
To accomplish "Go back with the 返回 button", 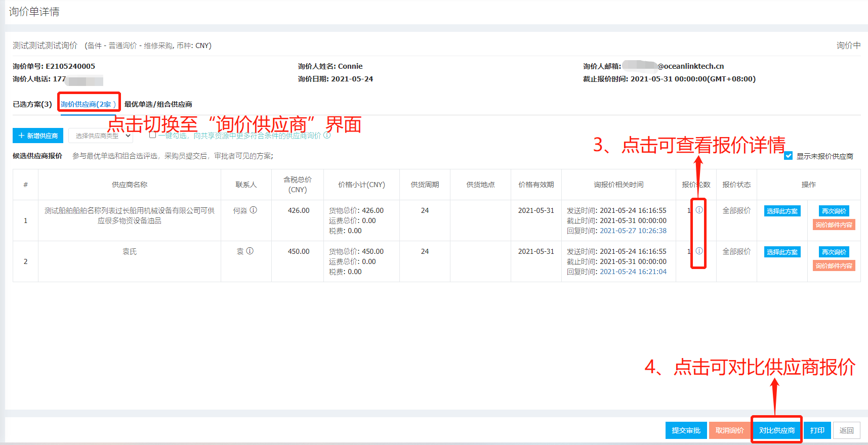I will tap(846, 430).
